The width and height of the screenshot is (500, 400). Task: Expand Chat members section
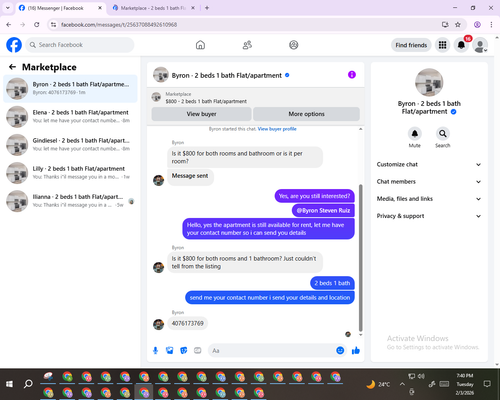click(429, 182)
